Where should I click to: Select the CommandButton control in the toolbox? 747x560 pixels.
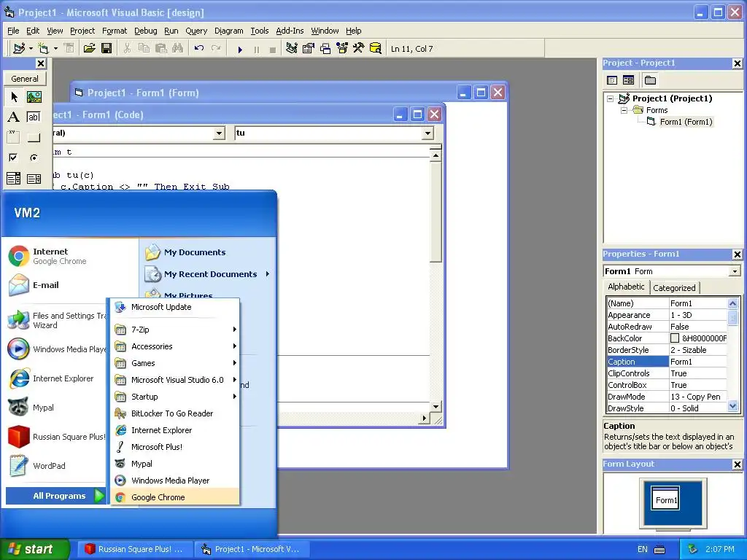click(x=34, y=137)
